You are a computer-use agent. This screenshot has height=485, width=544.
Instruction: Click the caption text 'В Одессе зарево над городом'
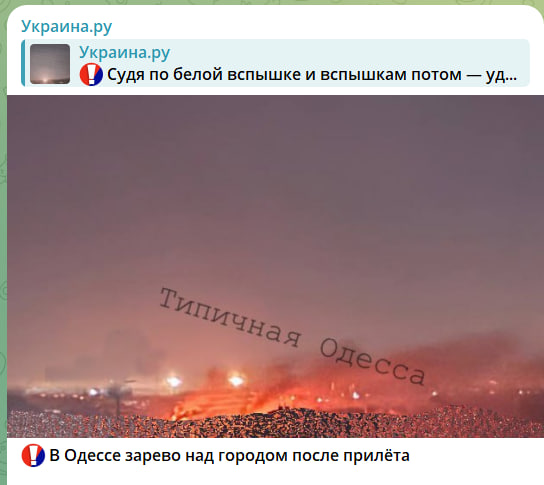tap(168, 456)
